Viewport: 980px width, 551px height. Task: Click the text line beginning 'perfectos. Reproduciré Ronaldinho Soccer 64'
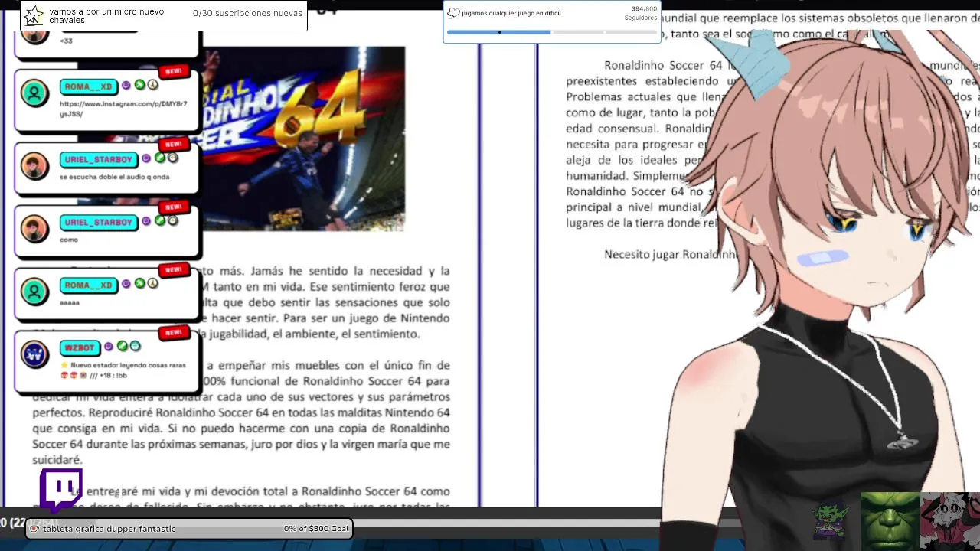[241, 412]
